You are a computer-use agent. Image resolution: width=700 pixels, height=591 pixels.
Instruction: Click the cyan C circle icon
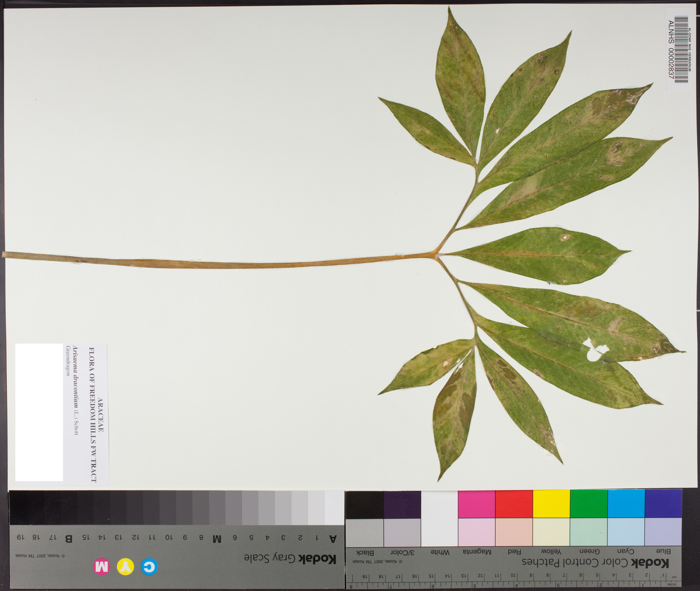149,567
